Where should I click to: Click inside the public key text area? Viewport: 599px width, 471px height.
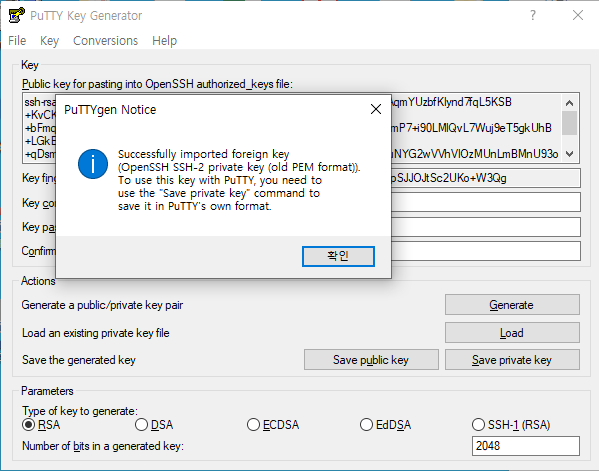pyautogui.click(x=476, y=128)
